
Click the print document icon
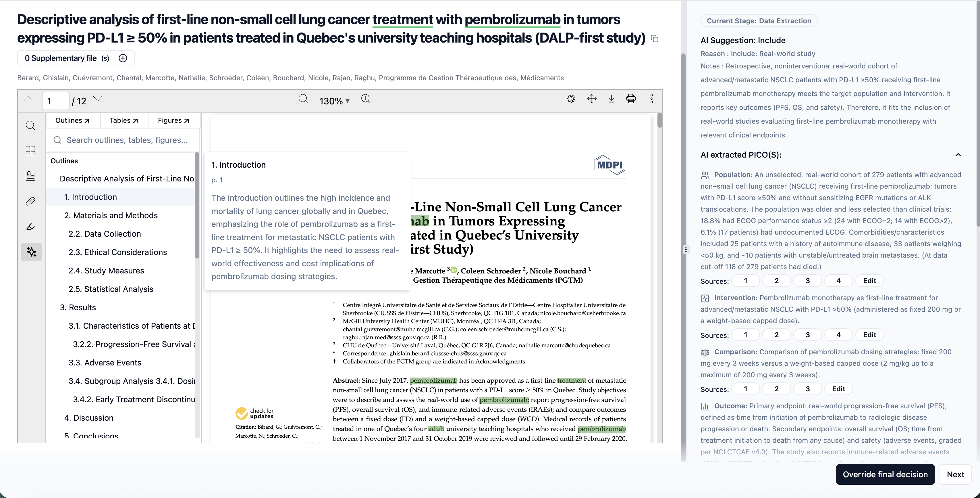[631, 99]
